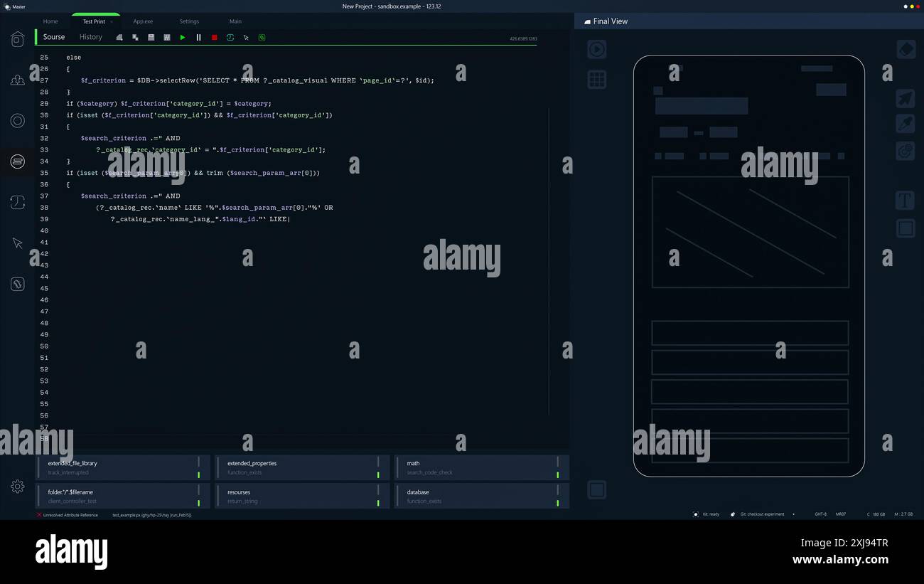The image size is (924, 584).
Task: Click MR07 indicator in status bar
Action: (x=840, y=514)
